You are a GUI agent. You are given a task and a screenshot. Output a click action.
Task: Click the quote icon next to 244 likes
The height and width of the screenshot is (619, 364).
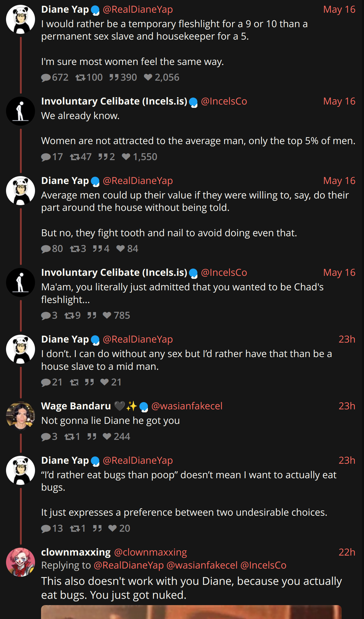coord(92,437)
